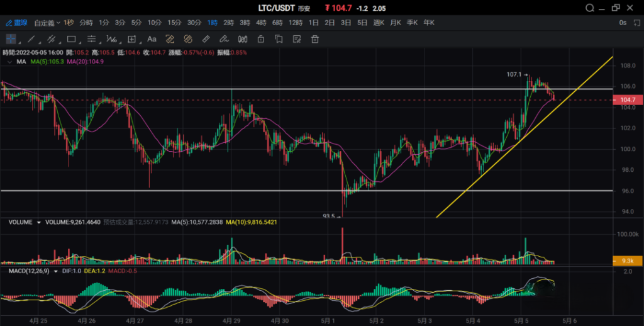Viewport: 644px width, 326px height.
Task: Collapse the MA indicator legend chevron
Action: tap(9, 62)
